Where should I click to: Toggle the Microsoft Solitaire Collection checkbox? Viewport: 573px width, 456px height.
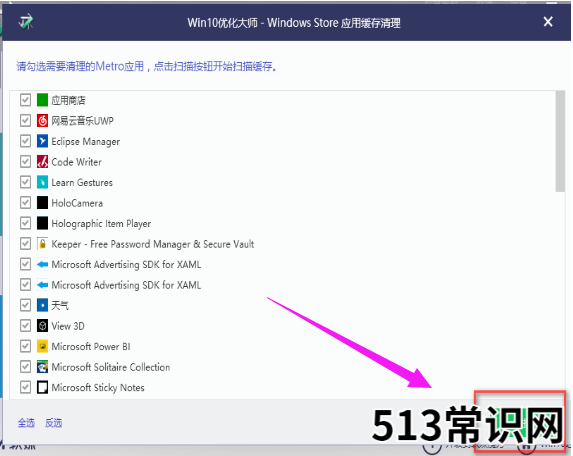coord(25,366)
